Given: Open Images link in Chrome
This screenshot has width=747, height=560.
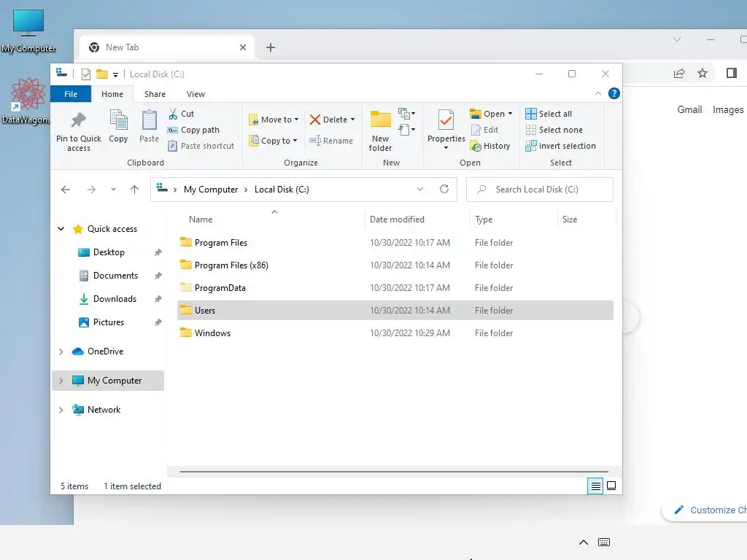Looking at the screenshot, I should point(727,109).
